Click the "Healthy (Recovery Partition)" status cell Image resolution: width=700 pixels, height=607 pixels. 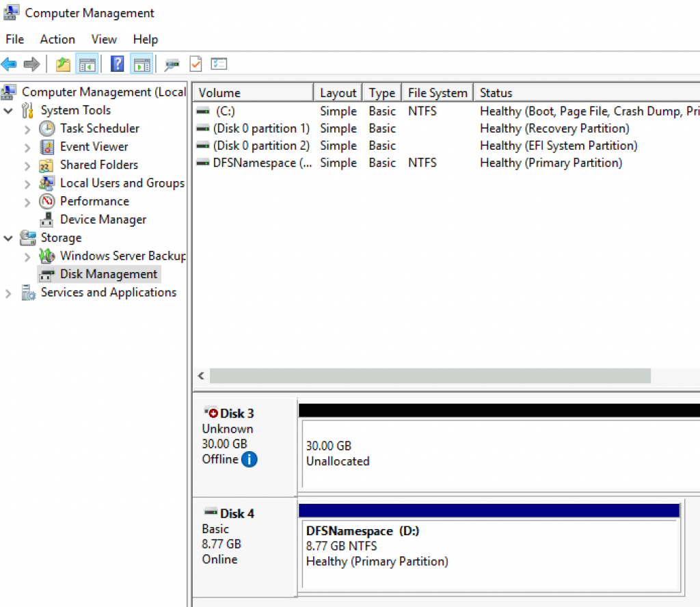click(x=554, y=129)
